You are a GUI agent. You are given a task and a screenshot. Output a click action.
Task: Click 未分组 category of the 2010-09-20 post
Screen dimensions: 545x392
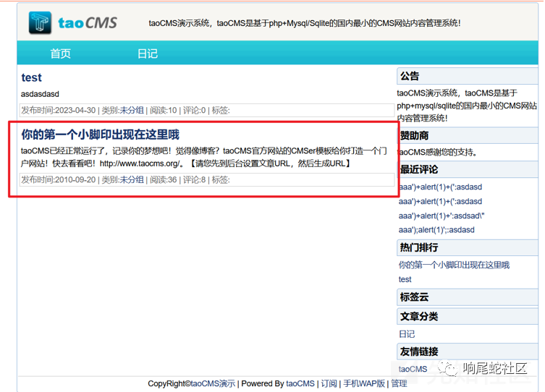pyautogui.click(x=132, y=180)
